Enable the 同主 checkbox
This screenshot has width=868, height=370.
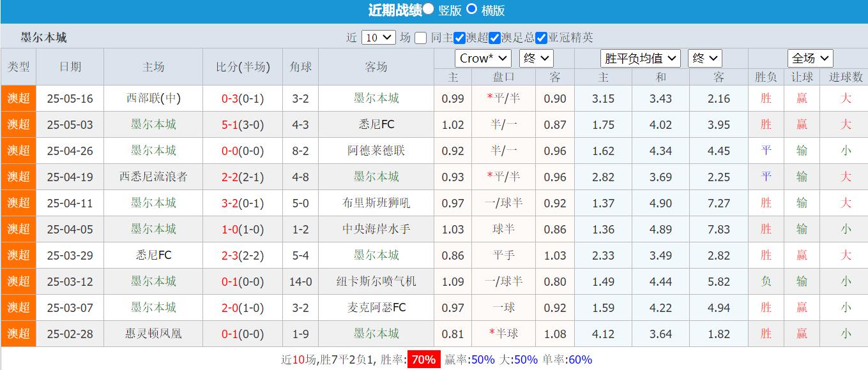(x=420, y=38)
